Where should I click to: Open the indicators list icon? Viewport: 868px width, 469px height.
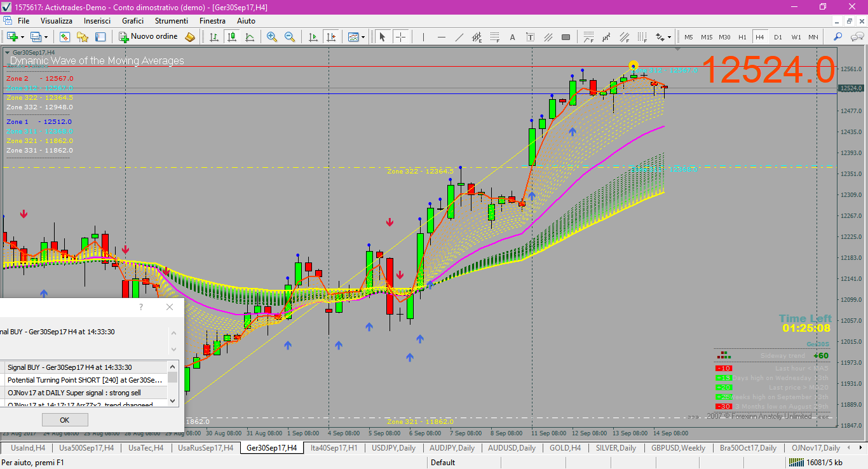click(x=353, y=37)
